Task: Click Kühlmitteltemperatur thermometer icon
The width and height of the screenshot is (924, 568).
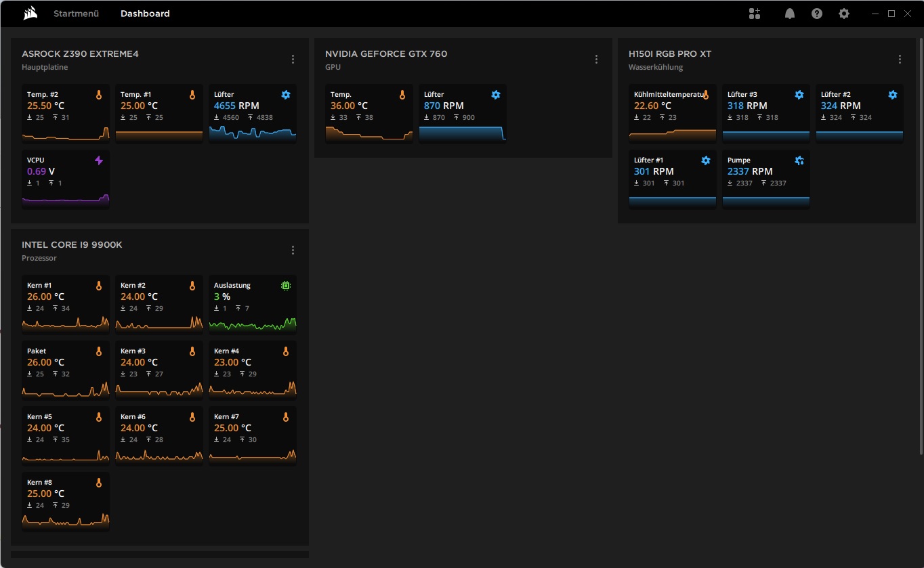Action: click(706, 95)
